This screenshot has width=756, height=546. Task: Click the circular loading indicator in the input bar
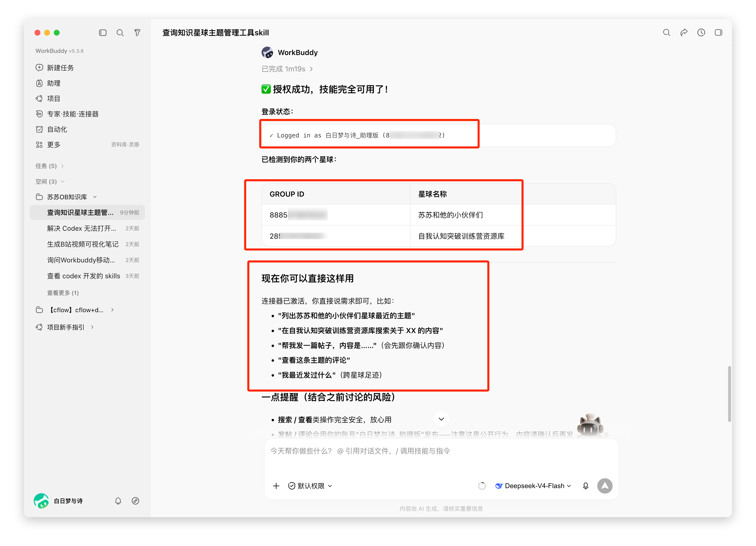[482, 486]
